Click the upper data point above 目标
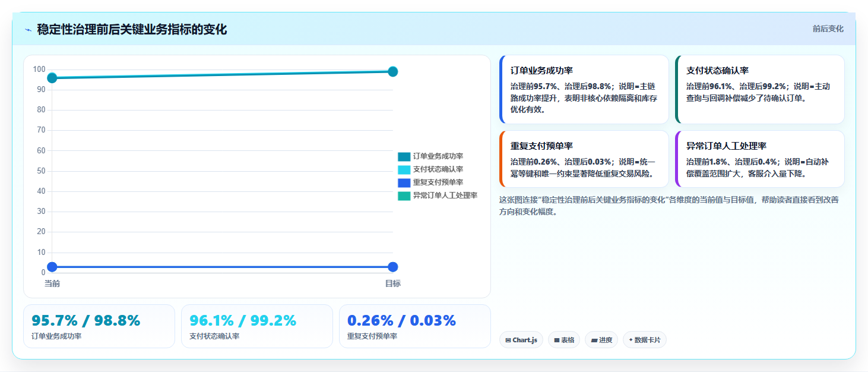868x372 pixels. point(392,71)
